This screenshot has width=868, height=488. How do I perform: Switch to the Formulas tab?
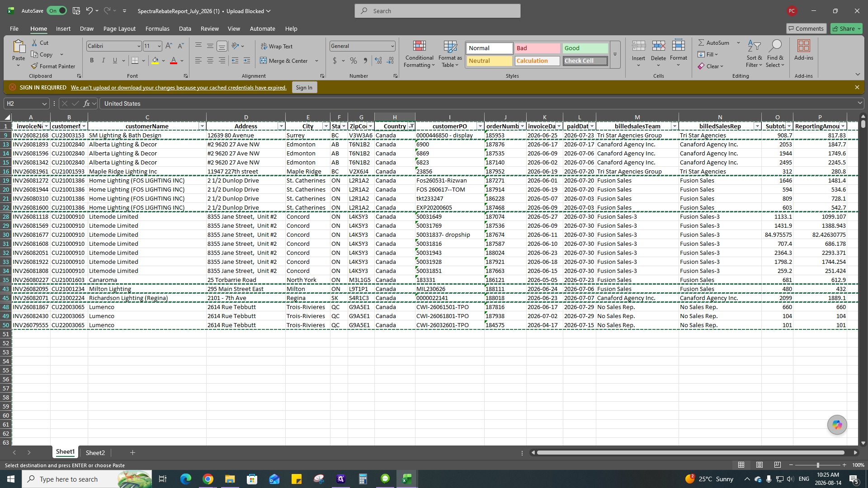[x=157, y=28]
